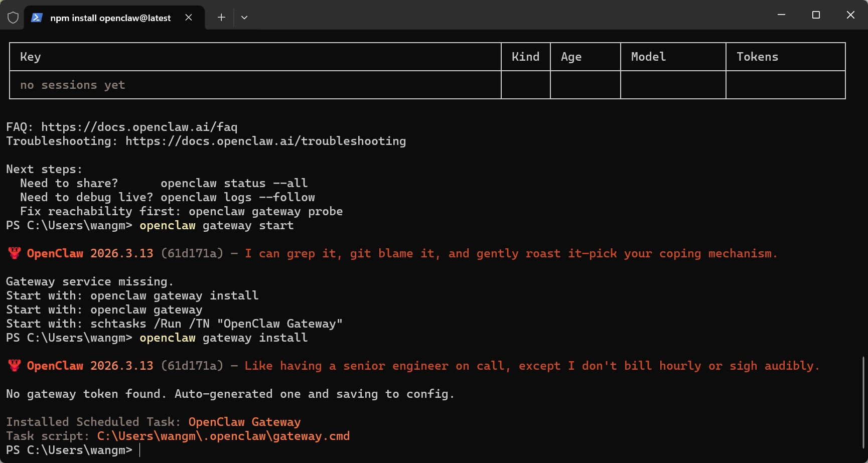Expand the new tab profile dropdown

click(244, 18)
